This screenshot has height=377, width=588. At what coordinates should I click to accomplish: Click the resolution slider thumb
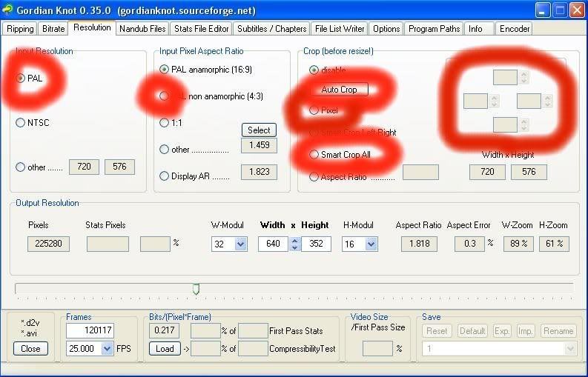point(196,289)
